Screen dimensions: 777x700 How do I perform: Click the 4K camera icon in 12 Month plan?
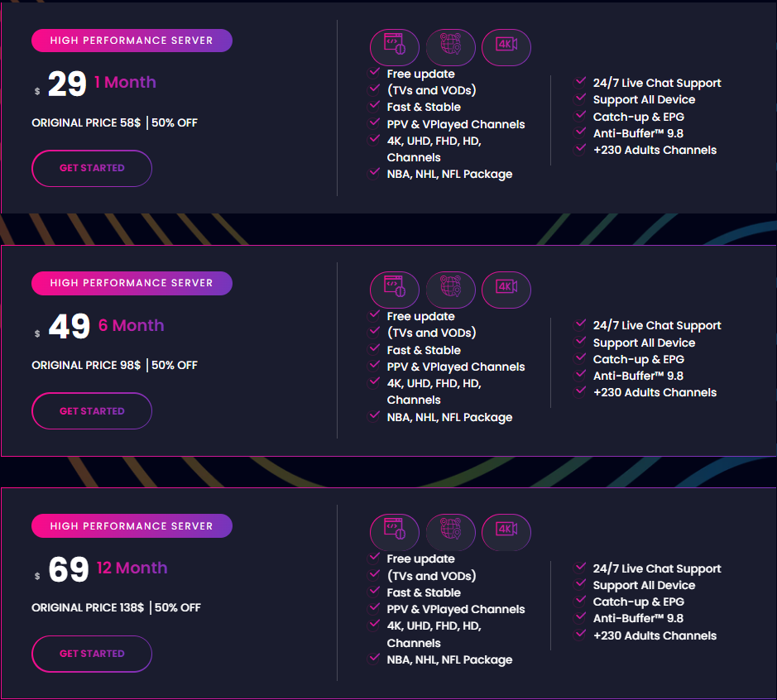pyautogui.click(x=506, y=532)
